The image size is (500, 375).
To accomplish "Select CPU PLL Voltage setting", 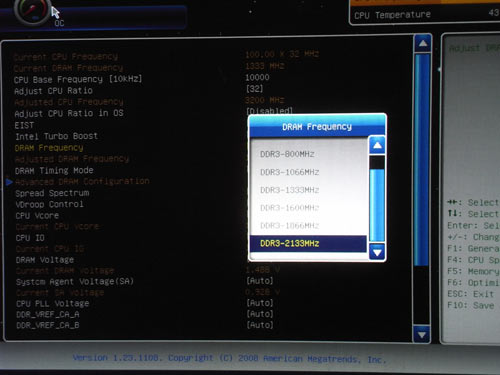I will 53,304.
